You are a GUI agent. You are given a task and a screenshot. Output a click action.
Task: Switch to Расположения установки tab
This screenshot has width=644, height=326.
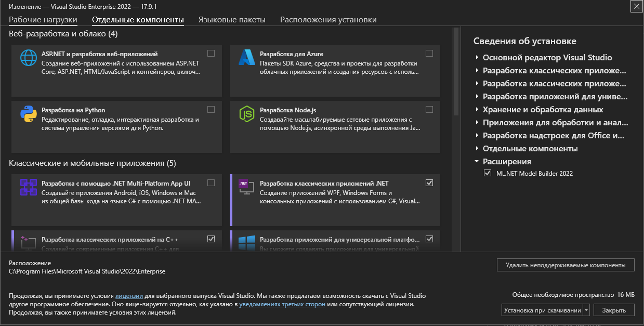click(x=328, y=20)
